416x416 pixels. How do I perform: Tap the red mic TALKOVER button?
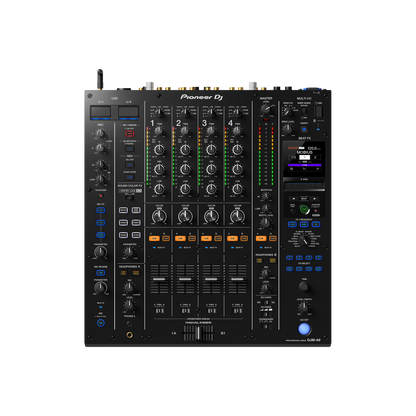tap(100, 196)
